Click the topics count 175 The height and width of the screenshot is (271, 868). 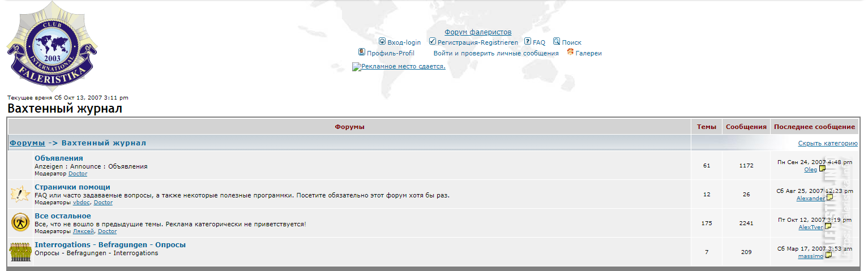click(x=707, y=223)
